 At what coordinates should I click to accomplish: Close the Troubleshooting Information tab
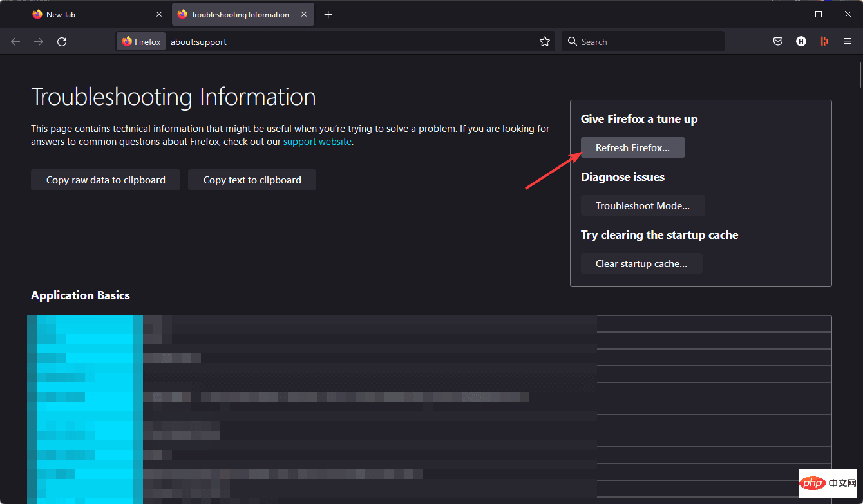[305, 14]
